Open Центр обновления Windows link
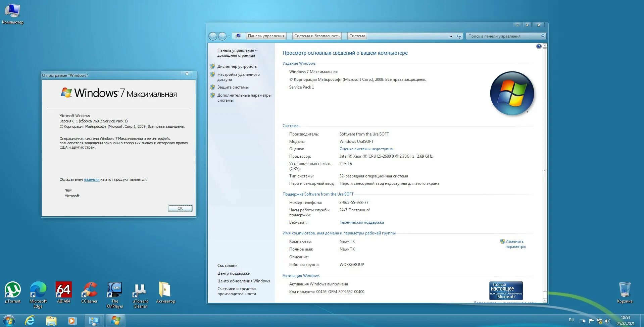 (x=243, y=281)
